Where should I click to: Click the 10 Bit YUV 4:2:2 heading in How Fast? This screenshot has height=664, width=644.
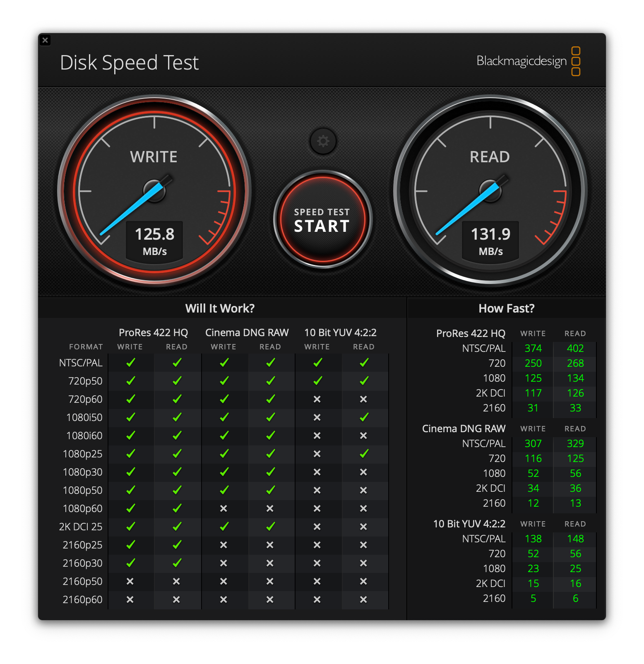point(469,524)
